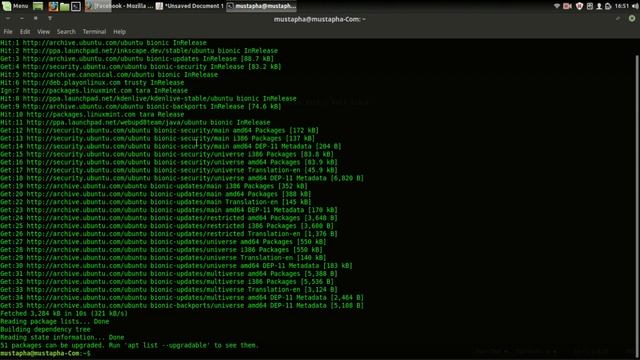Open the Wi-Fi network tray icon
Viewport: 640px width, 360px height.
[x=557, y=6]
